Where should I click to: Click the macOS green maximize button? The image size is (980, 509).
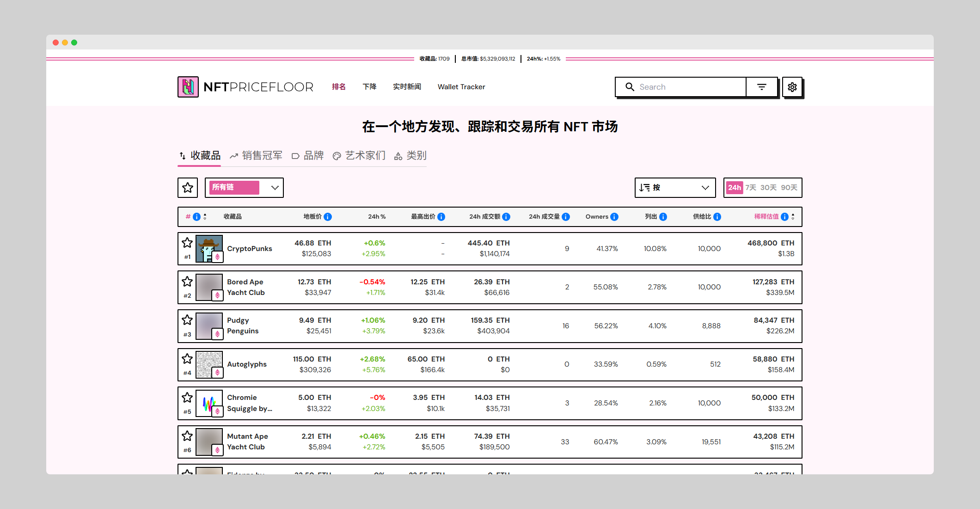coord(74,43)
